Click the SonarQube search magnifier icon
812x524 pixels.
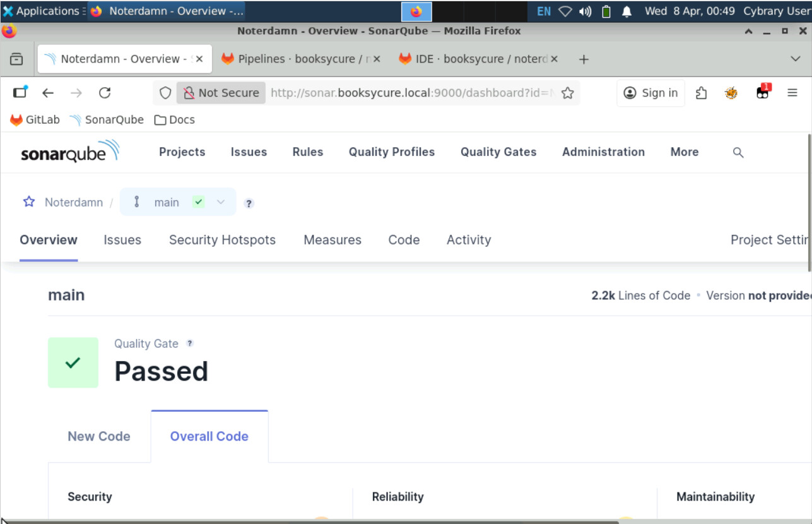pos(738,152)
